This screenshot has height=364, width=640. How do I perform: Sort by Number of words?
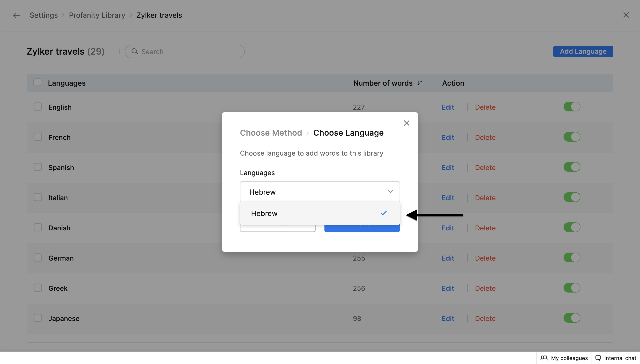(x=420, y=83)
